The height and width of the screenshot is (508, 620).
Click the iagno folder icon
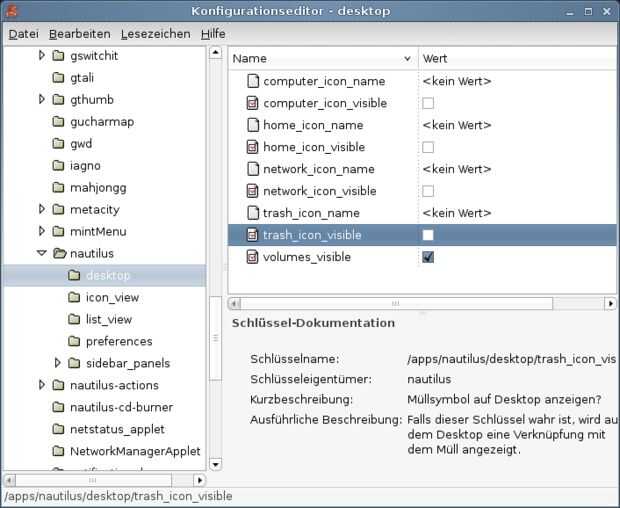[x=59, y=165]
